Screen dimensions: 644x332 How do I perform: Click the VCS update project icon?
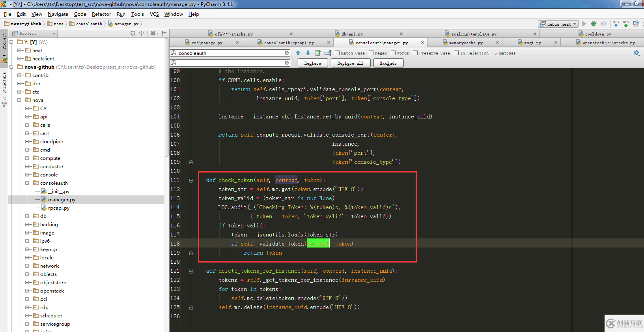click(616, 24)
